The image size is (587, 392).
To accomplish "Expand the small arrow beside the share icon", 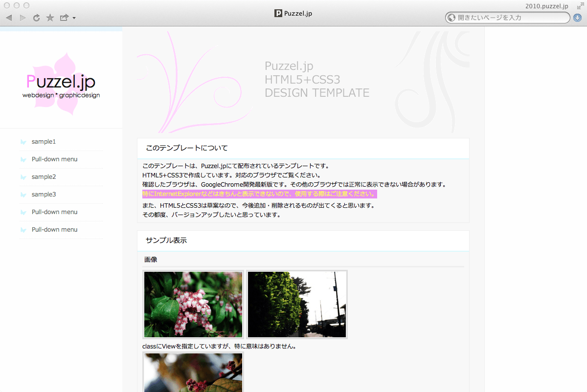I will pyautogui.click(x=74, y=19).
